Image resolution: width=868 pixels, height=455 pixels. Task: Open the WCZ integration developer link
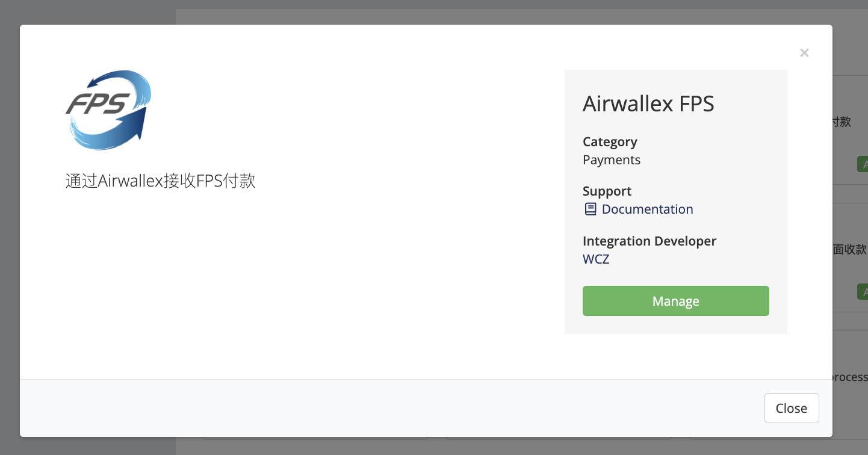(x=596, y=259)
